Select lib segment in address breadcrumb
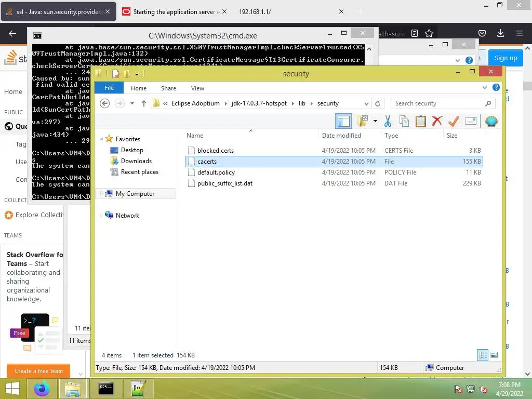Viewport: 532px width, 399px height. (302, 103)
